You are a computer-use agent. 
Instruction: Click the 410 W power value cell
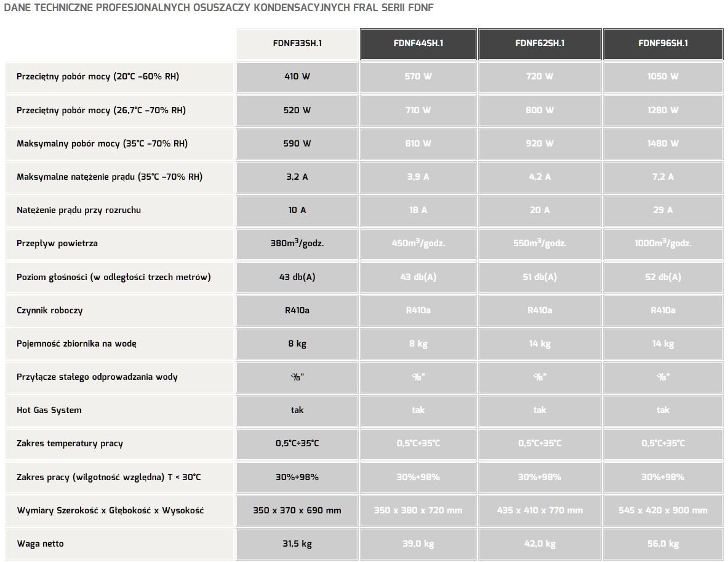[x=297, y=77]
